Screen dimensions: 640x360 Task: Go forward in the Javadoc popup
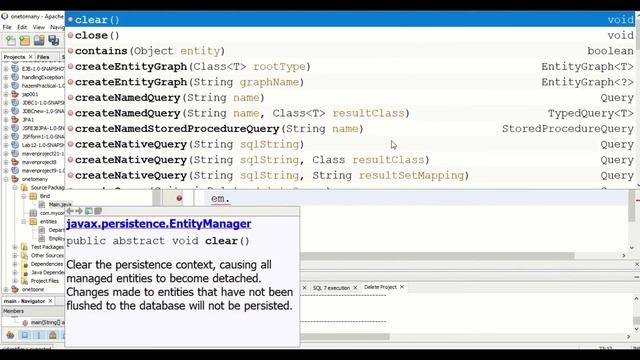pyautogui.click(x=79, y=211)
